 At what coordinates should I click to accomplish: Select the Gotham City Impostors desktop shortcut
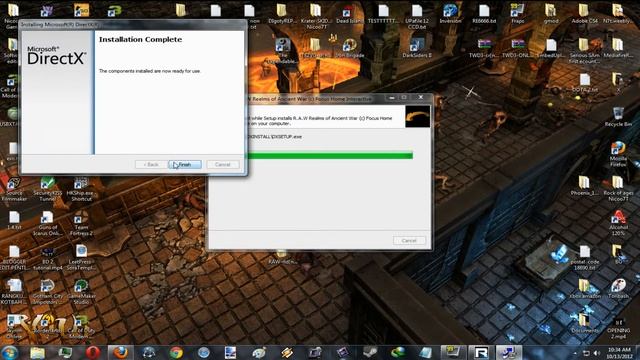[48, 292]
